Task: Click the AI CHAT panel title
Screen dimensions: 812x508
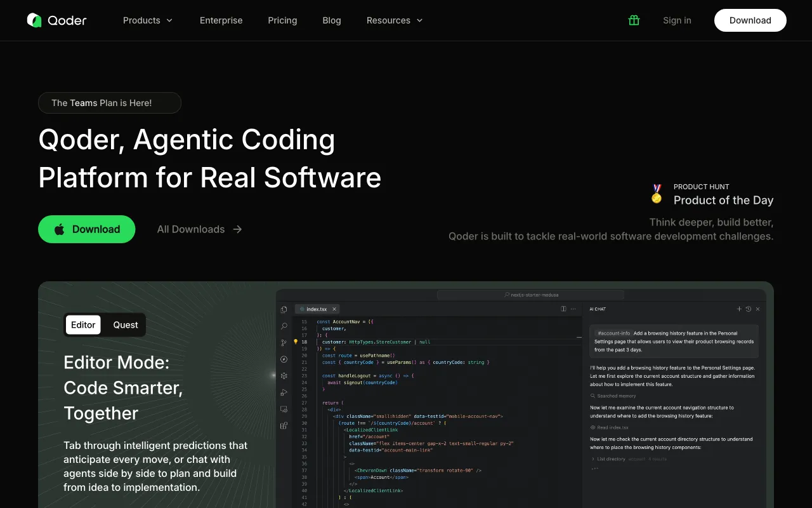Action: point(598,309)
